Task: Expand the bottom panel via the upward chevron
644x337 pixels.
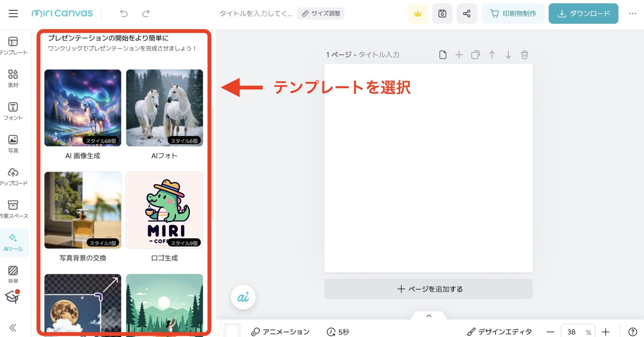Action: 428,316
